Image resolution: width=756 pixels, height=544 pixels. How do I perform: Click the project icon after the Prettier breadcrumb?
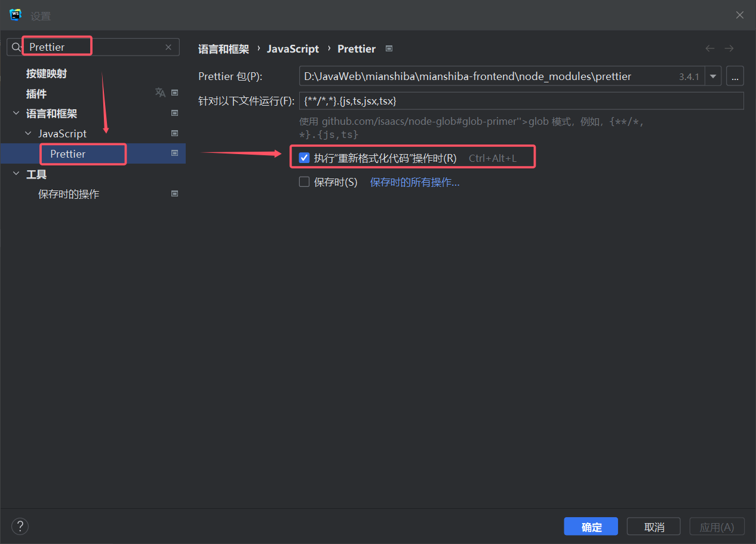(389, 48)
